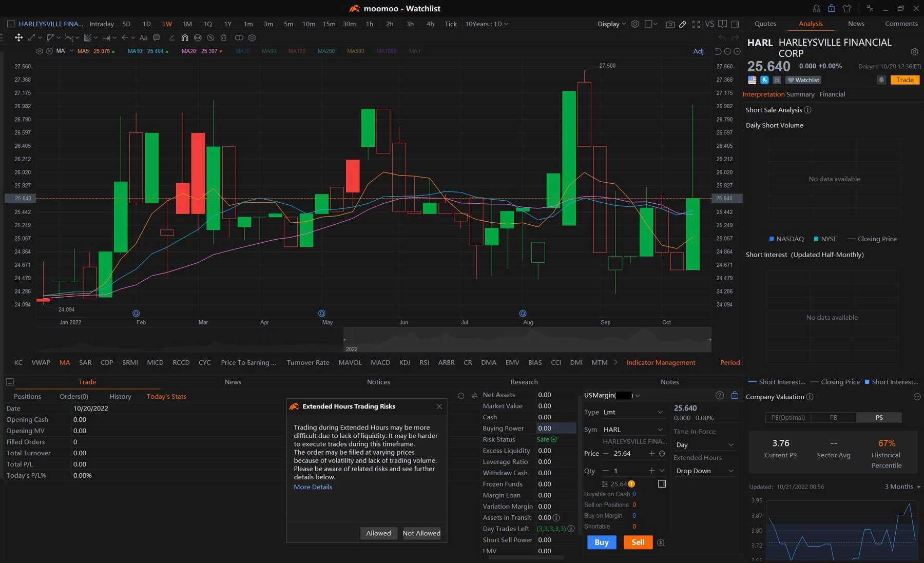Remove MA indicator with circled X

tap(49, 51)
